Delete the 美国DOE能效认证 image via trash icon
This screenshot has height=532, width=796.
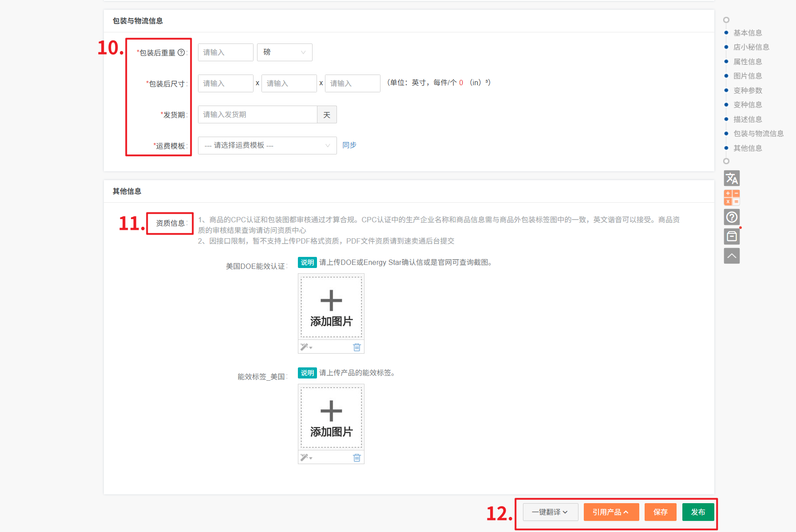tap(356, 347)
